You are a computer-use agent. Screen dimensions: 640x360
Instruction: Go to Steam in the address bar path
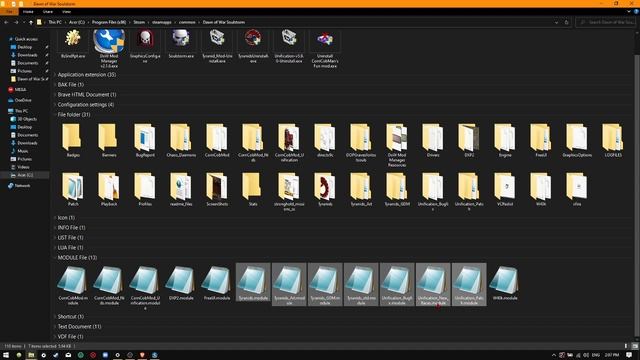[139, 22]
